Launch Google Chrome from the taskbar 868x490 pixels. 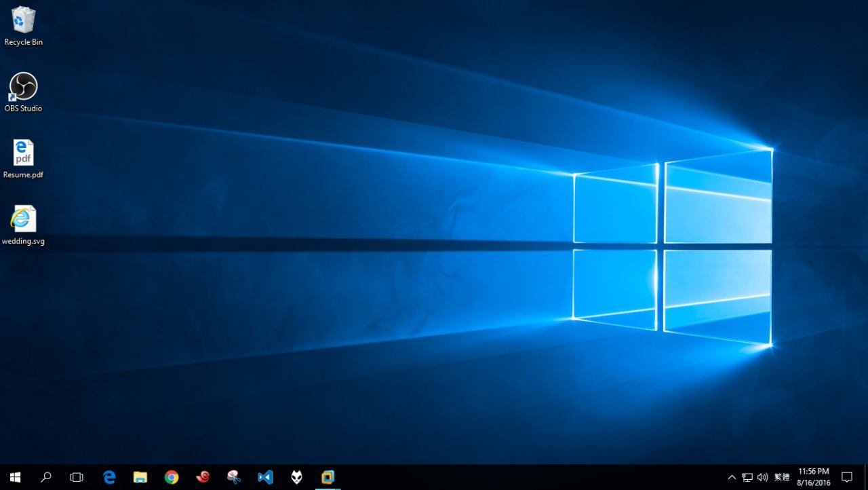pyautogui.click(x=172, y=477)
